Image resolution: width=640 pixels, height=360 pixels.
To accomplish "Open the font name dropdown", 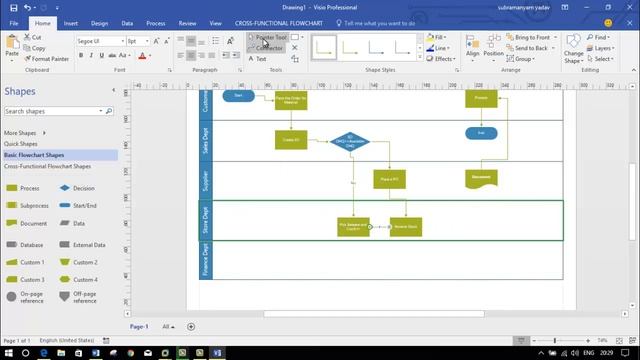I will pos(122,41).
